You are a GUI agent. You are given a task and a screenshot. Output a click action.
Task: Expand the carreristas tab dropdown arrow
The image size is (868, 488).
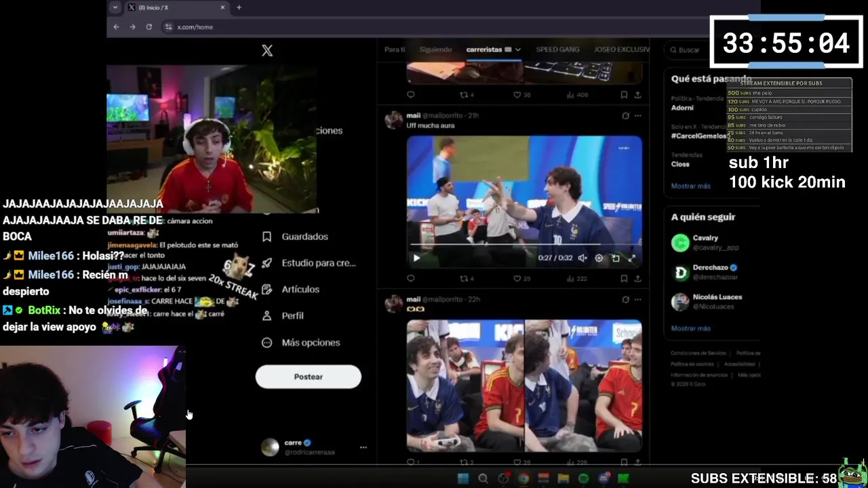click(518, 49)
